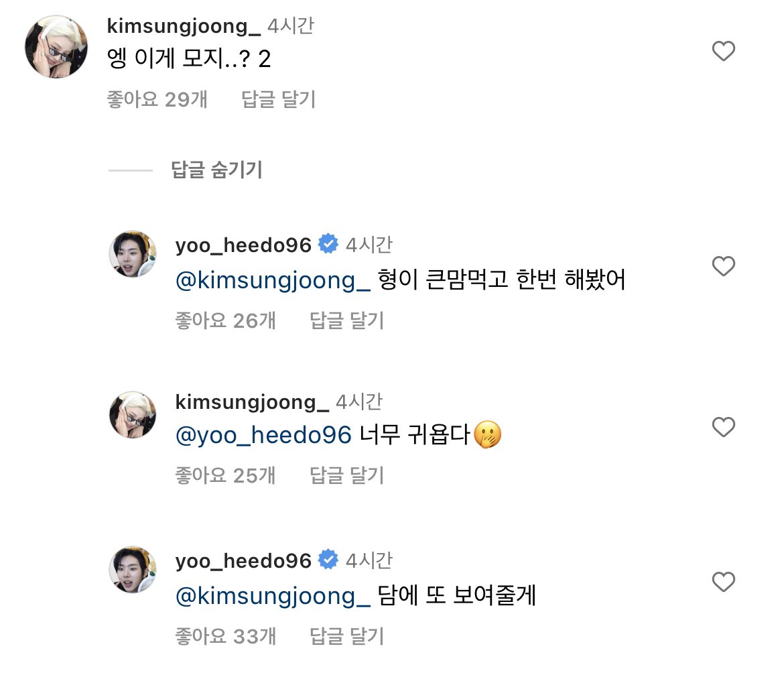Image resolution: width=784 pixels, height=673 pixels.
Task: Open kimsungjoong_ avatar on top comment
Action: coord(56,47)
